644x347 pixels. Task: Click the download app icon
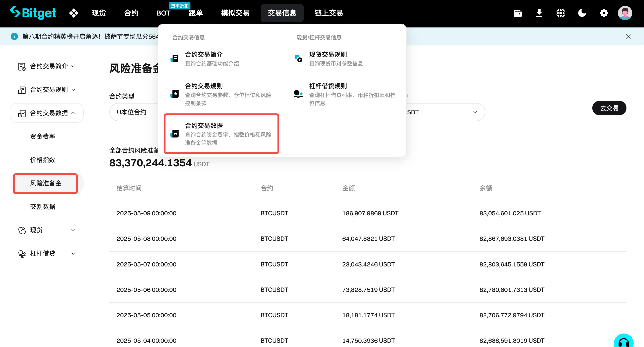click(x=539, y=13)
